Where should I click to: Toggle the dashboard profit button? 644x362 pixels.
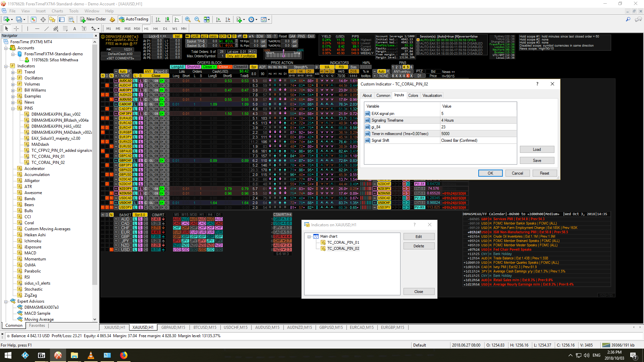[x=195, y=36]
